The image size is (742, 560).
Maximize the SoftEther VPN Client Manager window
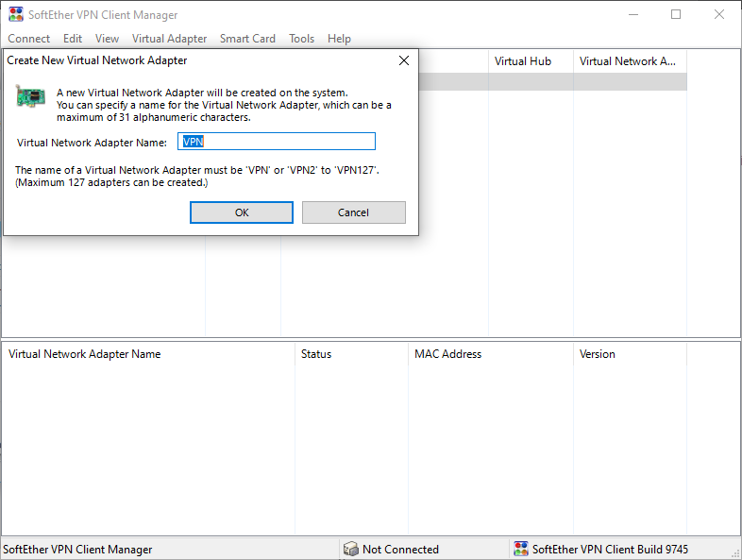point(676,15)
